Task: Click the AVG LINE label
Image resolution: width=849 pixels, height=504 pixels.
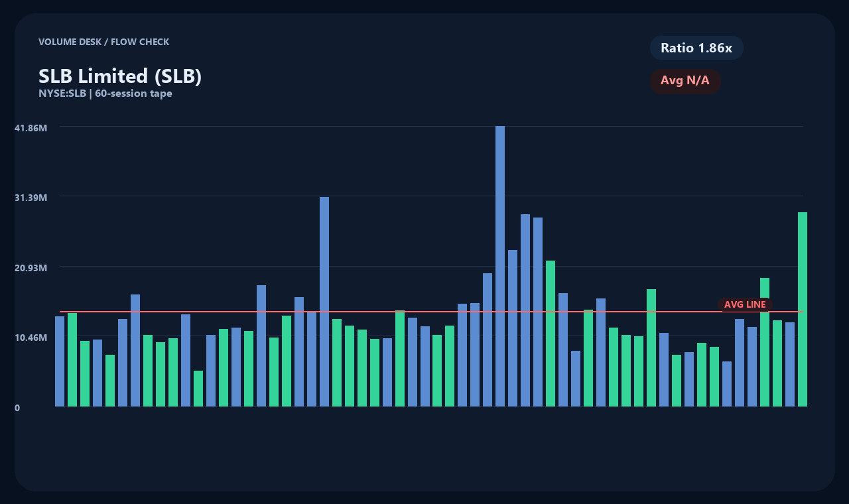Action: [745, 304]
